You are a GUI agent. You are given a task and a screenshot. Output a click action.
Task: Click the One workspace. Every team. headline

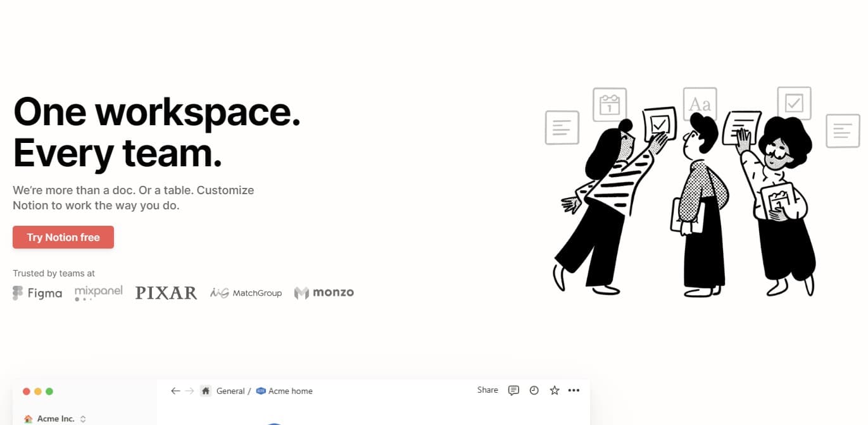[x=156, y=133]
